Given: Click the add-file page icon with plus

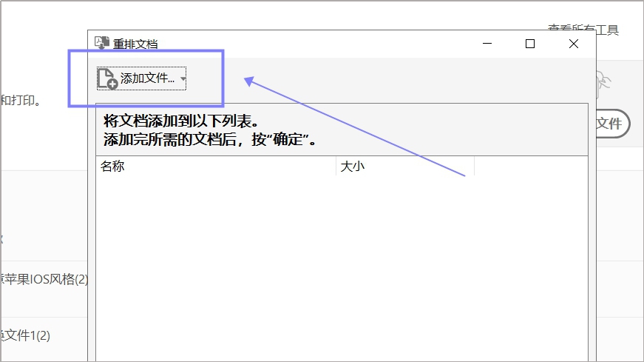Looking at the screenshot, I should [x=108, y=78].
